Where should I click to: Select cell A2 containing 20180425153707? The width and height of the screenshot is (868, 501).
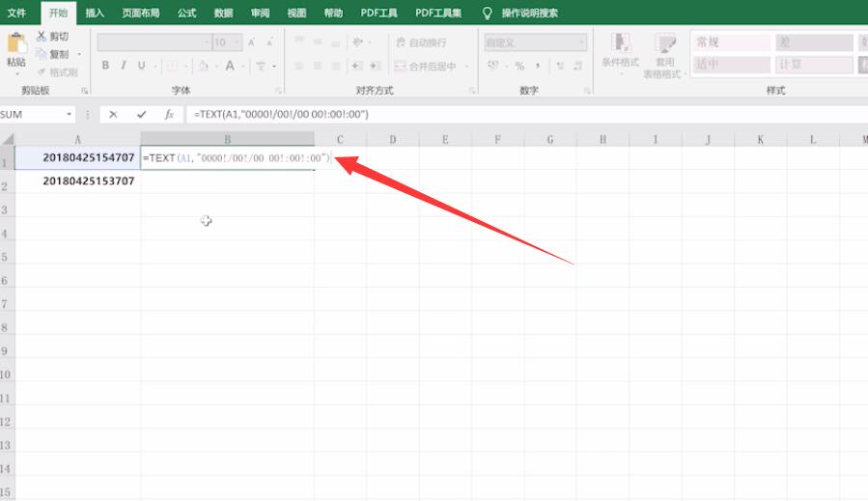click(77, 181)
